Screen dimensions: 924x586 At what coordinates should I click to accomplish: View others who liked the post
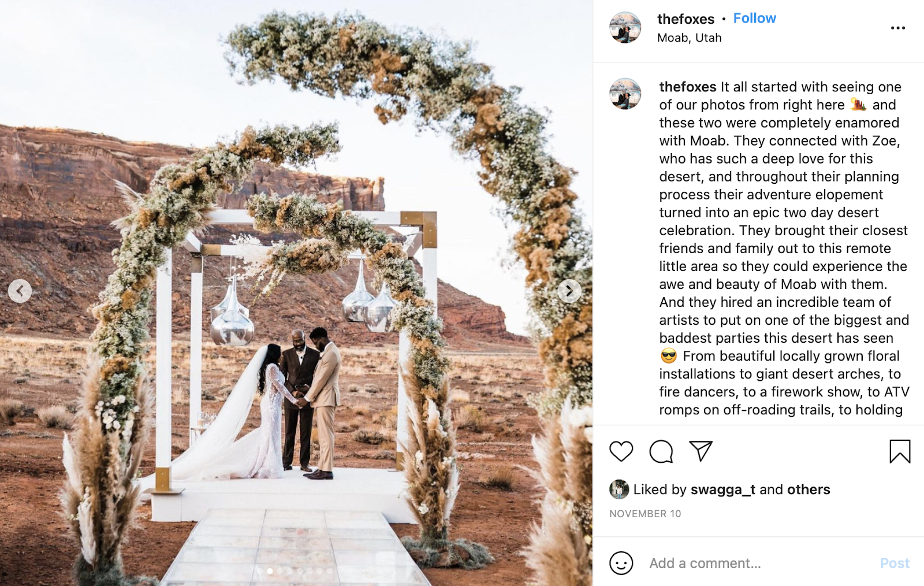[808, 489]
